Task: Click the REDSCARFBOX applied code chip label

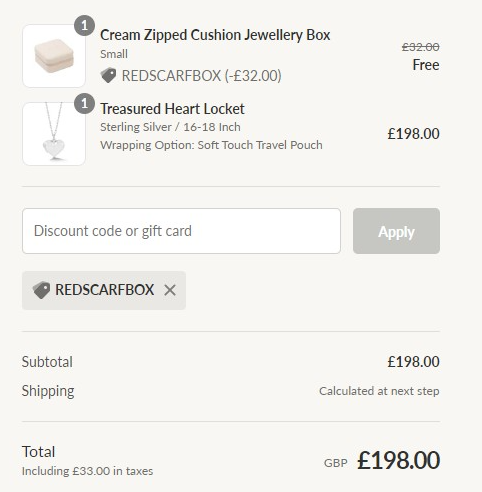Action: (105, 290)
